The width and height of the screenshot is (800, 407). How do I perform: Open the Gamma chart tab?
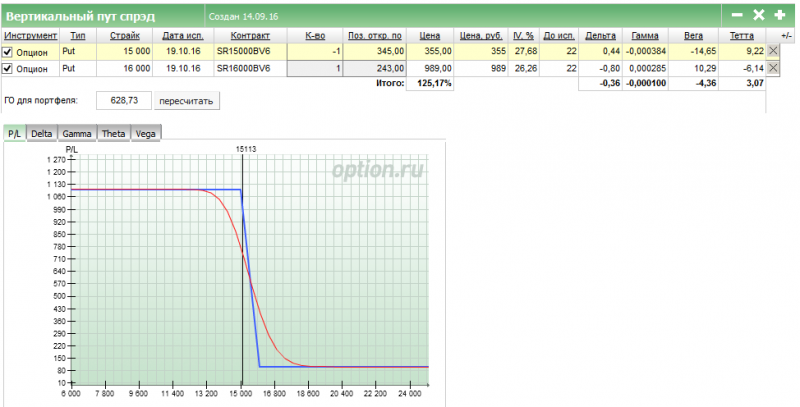[77, 134]
